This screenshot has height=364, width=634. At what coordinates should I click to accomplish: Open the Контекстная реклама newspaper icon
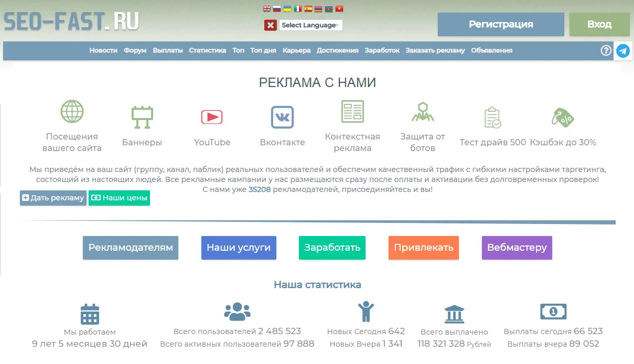click(352, 111)
